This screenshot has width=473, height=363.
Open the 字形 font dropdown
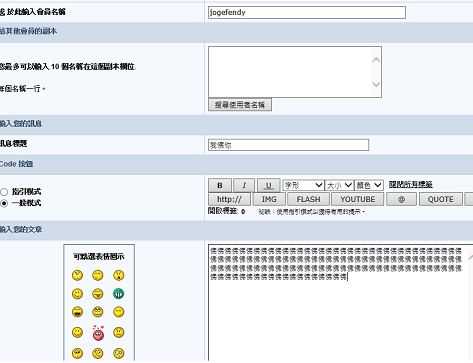(x=303, y=185)
